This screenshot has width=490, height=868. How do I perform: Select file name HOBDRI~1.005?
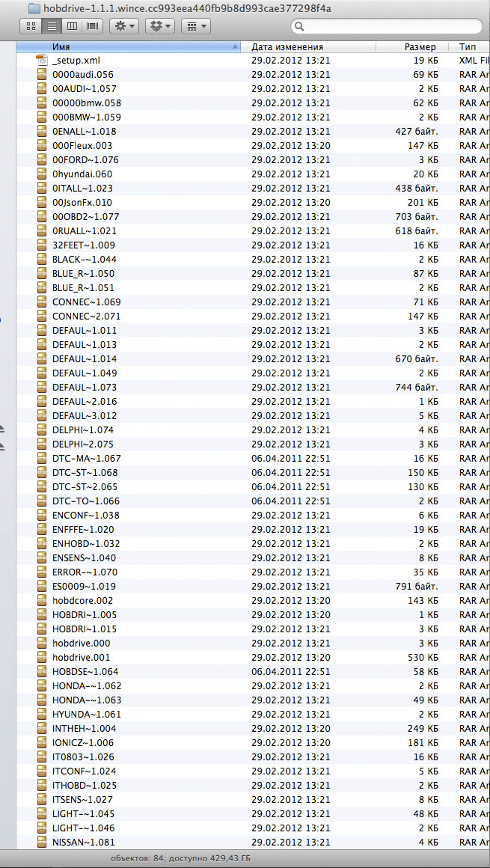[x=84, y=615]
